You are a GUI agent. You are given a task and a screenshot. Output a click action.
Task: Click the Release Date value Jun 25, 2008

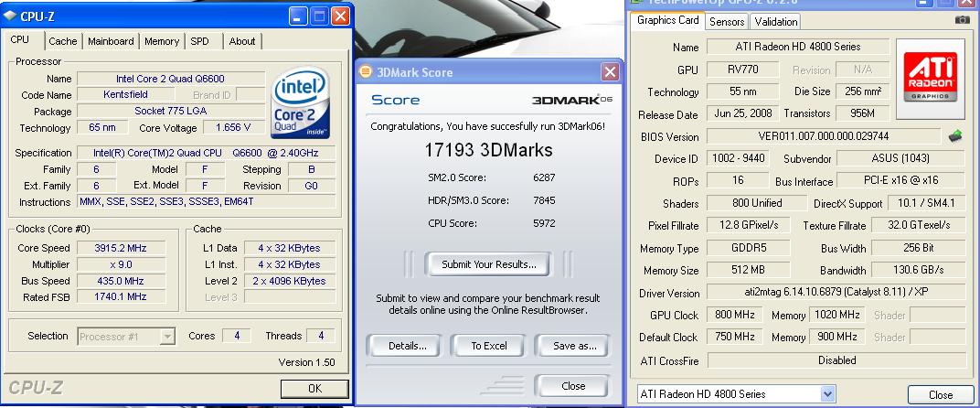pos(742,113)
